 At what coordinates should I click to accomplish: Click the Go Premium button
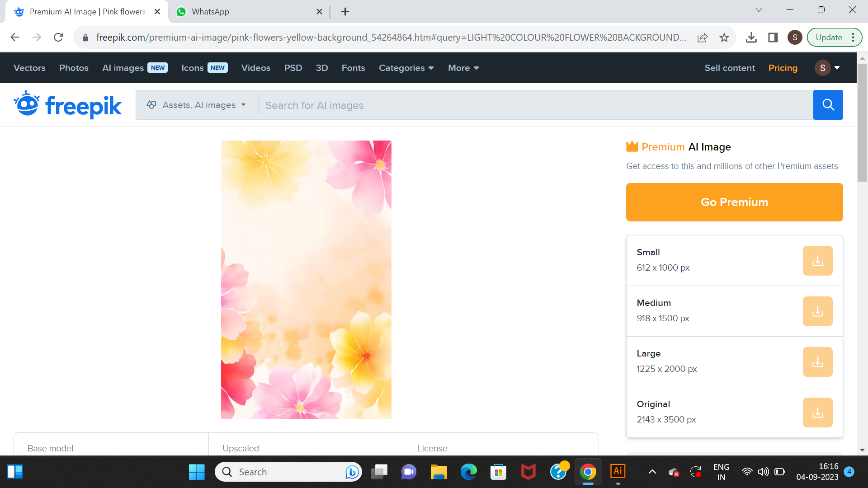(734, 202)
